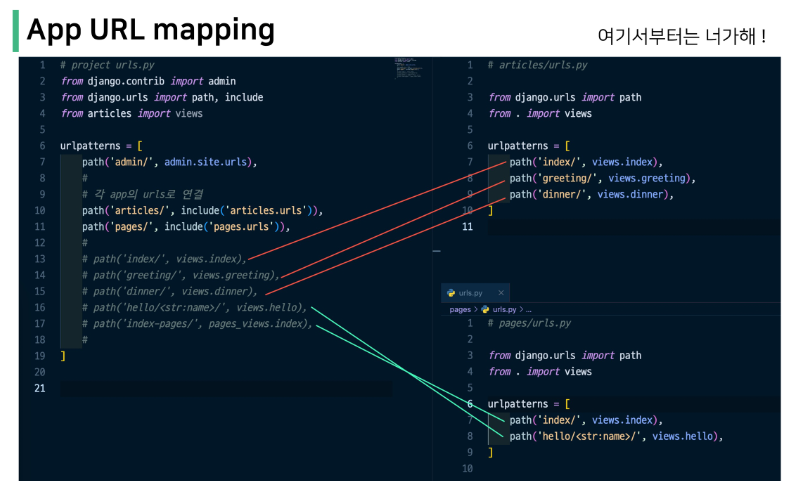The image size is (797, 481).
Task: Close the urls.py tab
Action: (501, 293)
